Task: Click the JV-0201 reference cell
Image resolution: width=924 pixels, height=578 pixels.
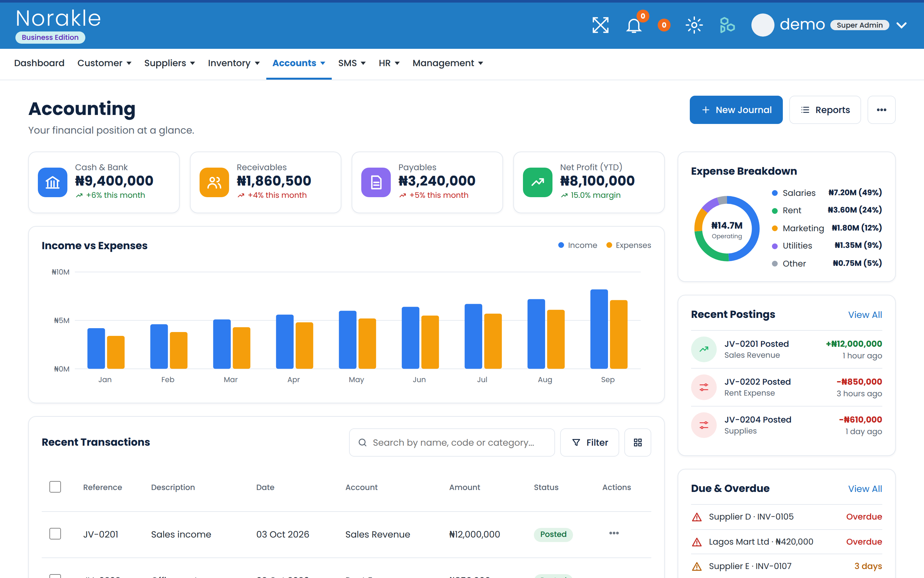Action: click(x=101, y=534)
